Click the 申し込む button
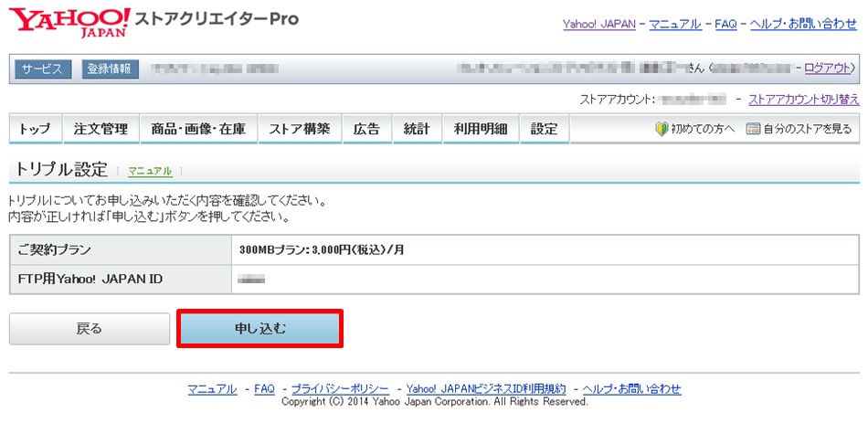This screenshot has width=868, height=423. 260,329
